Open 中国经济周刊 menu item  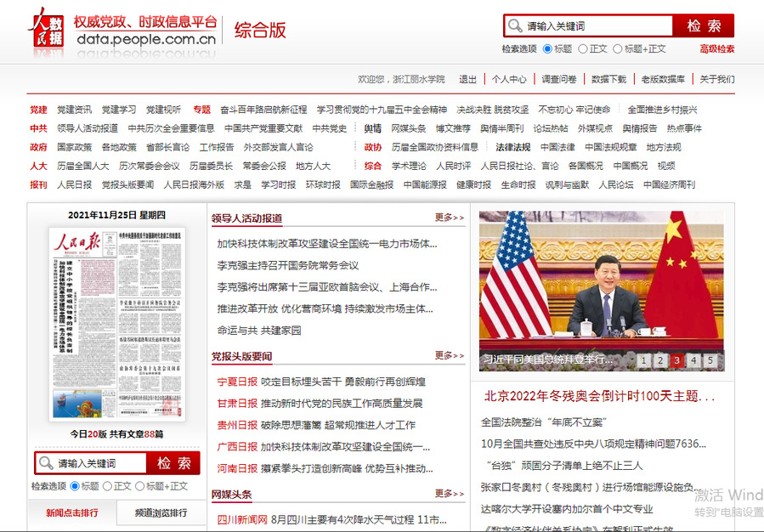[x=669, y=184]
